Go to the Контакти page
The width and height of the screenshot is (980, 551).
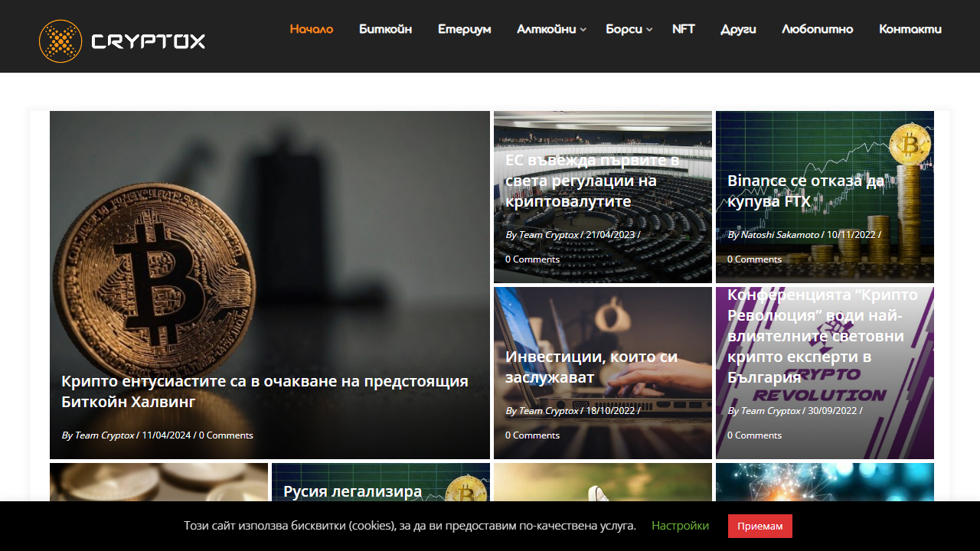click(x=910, y=29)
